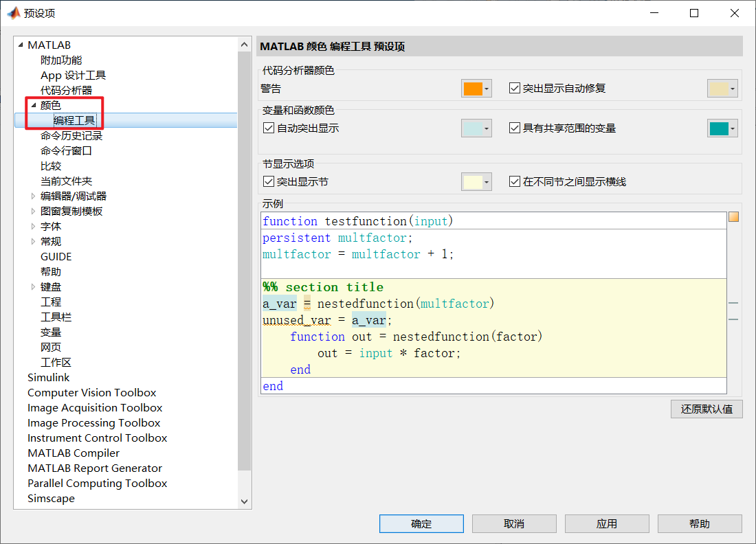
Task: Disable 突出显示节 option
Action: (x=269, y=181)
